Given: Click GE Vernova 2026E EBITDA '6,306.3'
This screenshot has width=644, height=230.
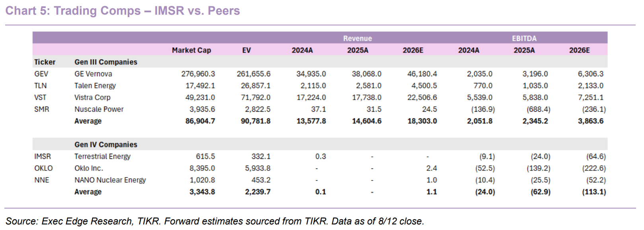Looking at the screenshot, I should pos(591,74).
